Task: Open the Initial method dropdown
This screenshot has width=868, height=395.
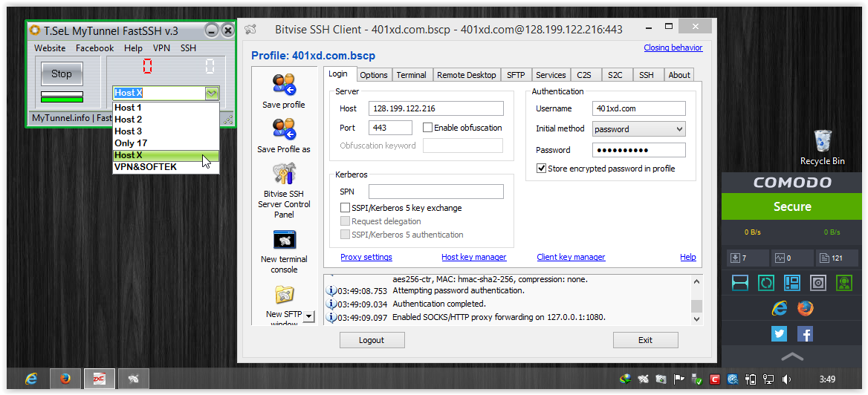Action: point(639,129)
